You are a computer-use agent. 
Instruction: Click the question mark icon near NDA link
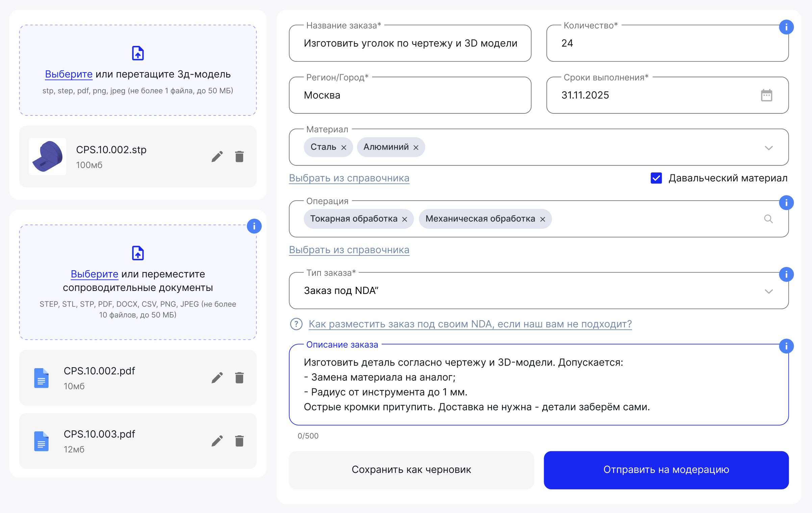(296, 324)
